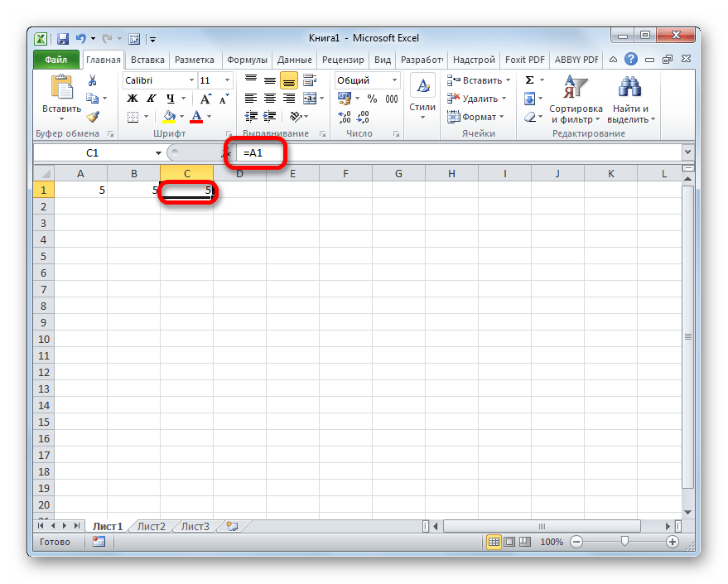
Task: Align text to the middle of the cell
Action: coord(270,80)
